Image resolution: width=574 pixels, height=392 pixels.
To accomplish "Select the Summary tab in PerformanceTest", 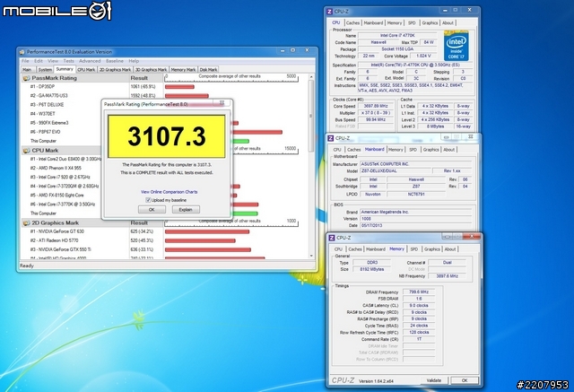I will point(65,69).
